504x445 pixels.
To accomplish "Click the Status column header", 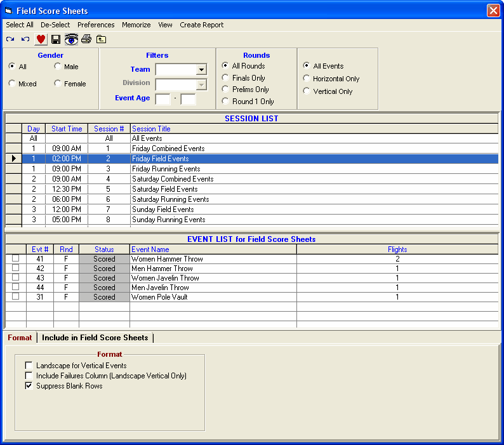I will tap(104, 249).
